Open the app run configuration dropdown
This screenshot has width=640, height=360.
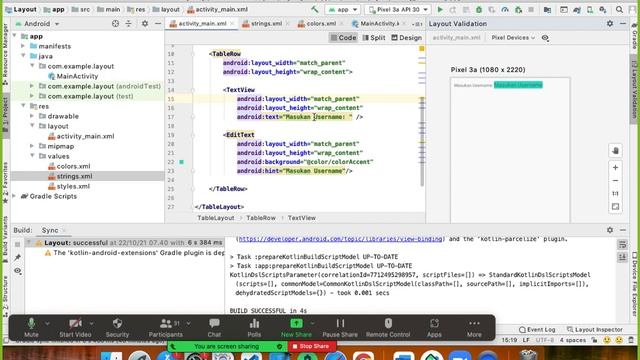pos(343,9)
